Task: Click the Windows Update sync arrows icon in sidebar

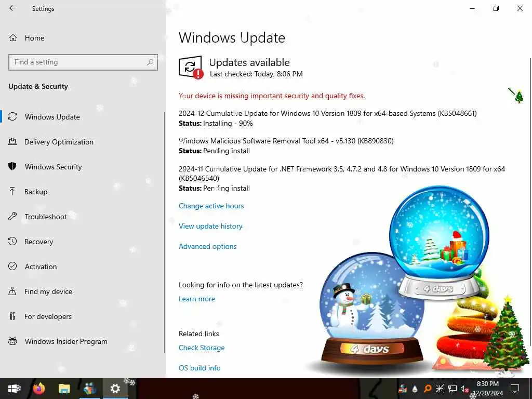Action: (x=12, y=117)
